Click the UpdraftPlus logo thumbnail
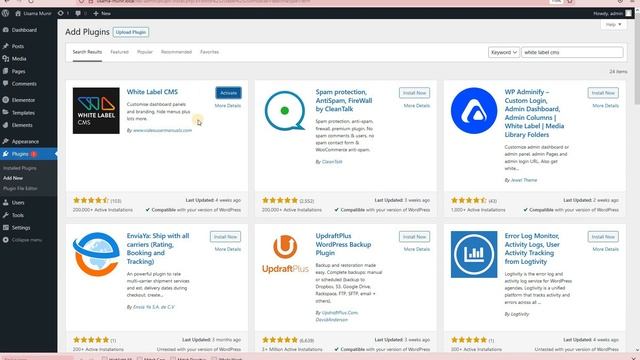Screen dimensions: 640x360 tap(285, 254)
